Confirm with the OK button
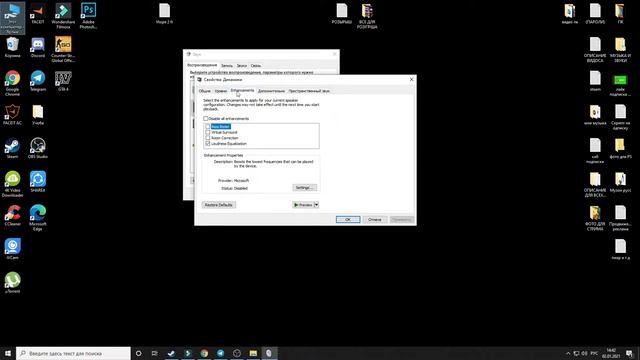Viewport: 640px width, 360px height. click(x=348, y=220)
